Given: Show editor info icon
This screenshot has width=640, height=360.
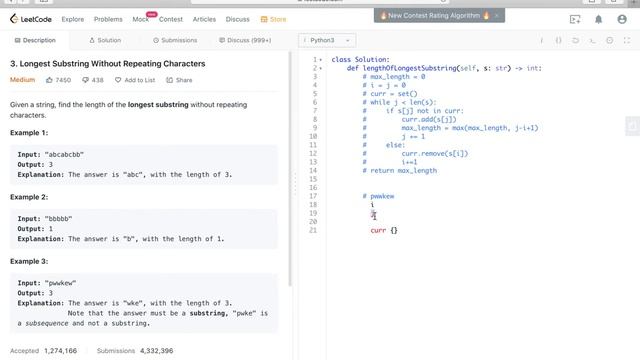Looking at the screenshot, I should pos(542,40).
